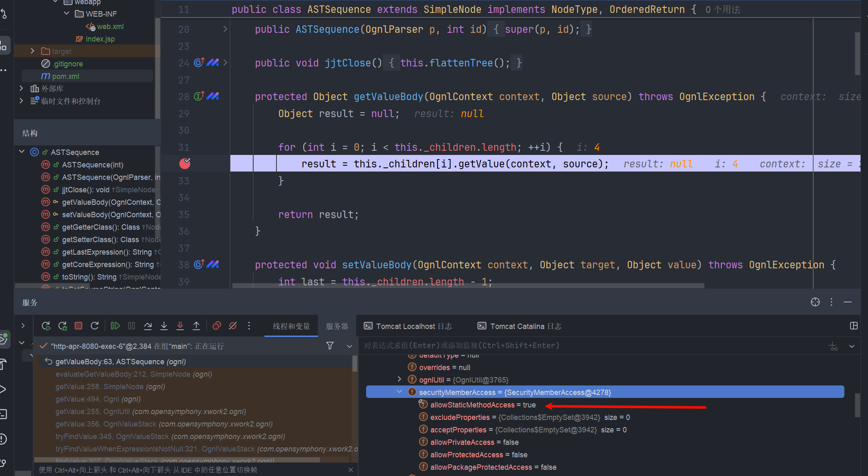
Task: Open web.xml file in project tree
Action: 110,27
